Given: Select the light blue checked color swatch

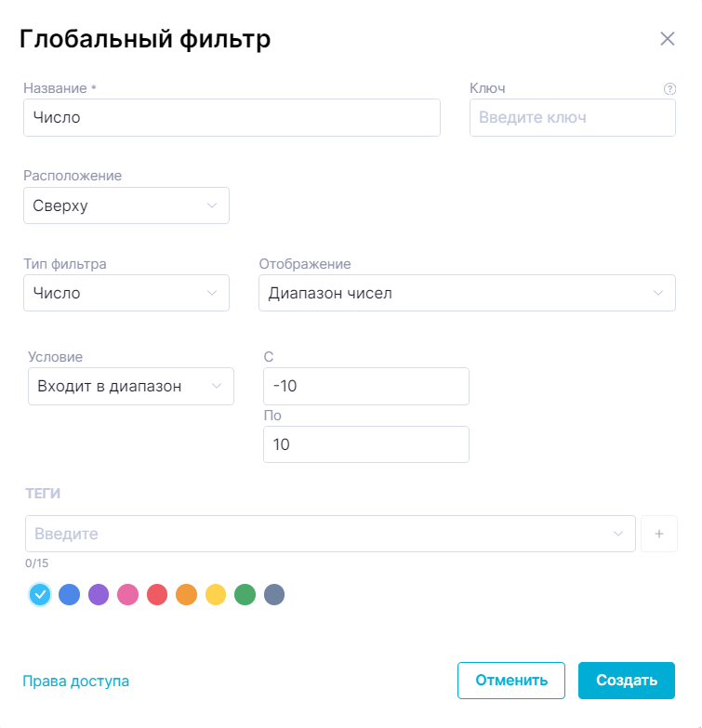Looking at the screenshot, I should 39,594.
